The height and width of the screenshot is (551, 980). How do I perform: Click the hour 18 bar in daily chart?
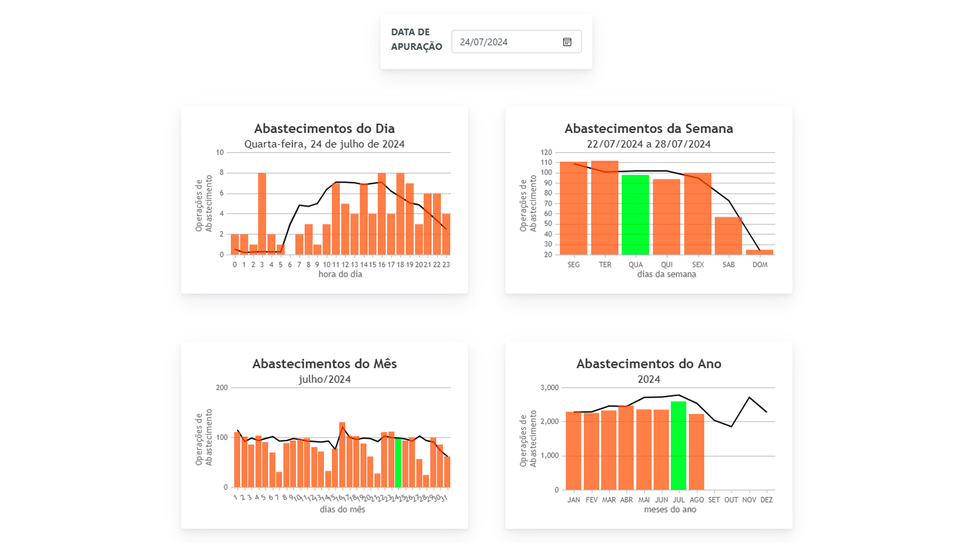[400, 214]
